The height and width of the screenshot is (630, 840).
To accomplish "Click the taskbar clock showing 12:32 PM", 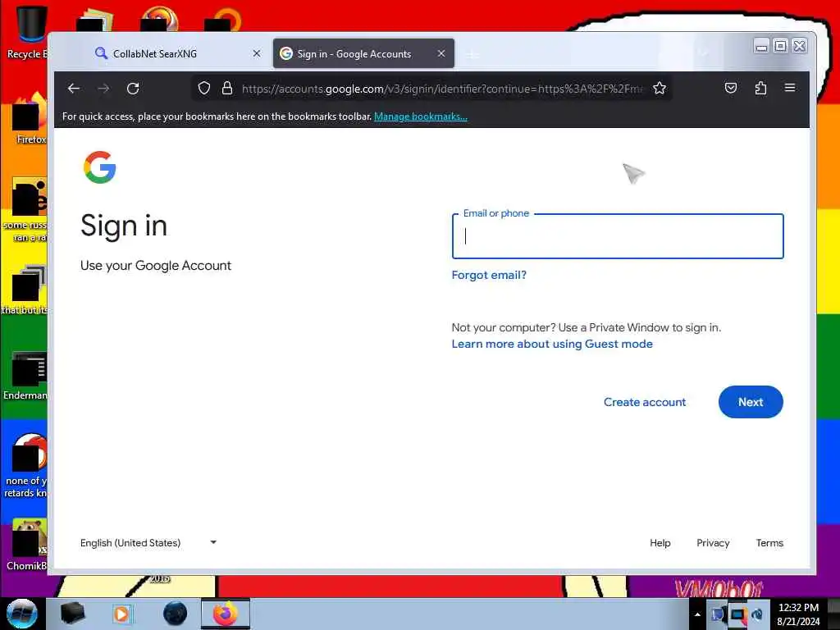I will tap(798, 614).
